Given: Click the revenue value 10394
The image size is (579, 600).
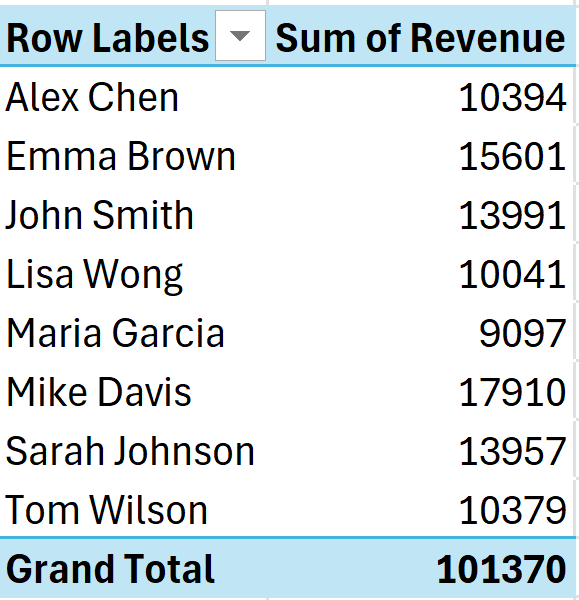Looking at the screenshot, I should (x=512, y=98).
